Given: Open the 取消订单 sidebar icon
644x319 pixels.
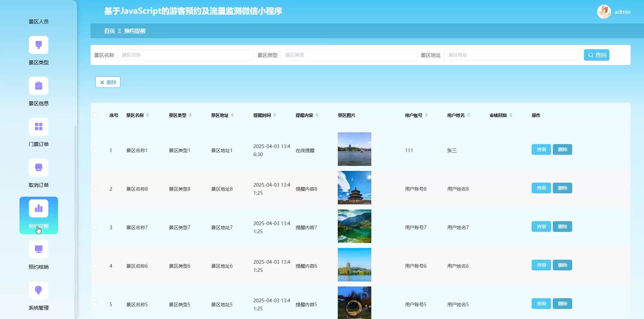Looking at the screenshot, I should [x=39, y=168].
